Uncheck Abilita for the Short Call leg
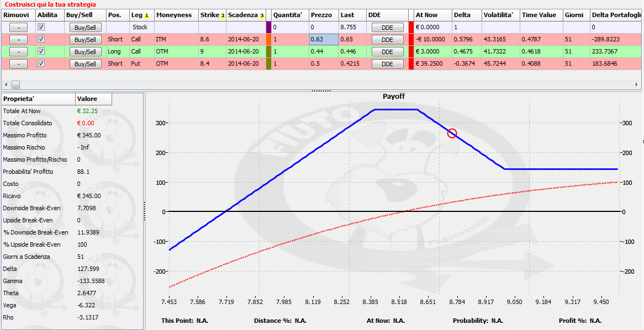Image resolution: width=644 pixels, height=330 pixels. (41, 39)
